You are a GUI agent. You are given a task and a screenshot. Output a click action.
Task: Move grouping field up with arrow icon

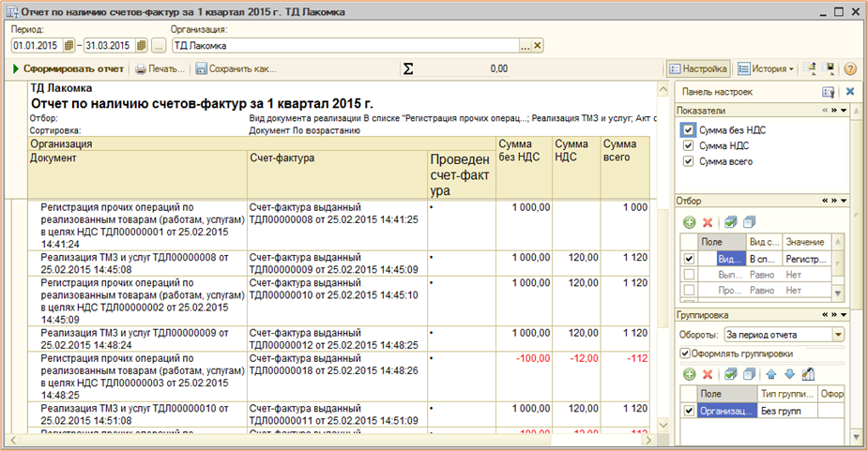tap(772, 374)
